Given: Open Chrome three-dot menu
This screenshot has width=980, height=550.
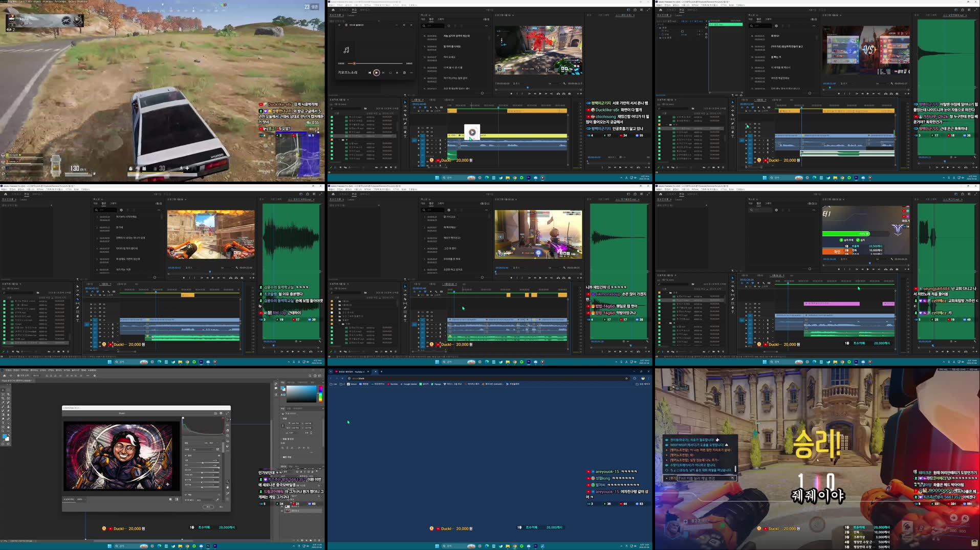Looking at the screenshot, I should tap(649, 379).
